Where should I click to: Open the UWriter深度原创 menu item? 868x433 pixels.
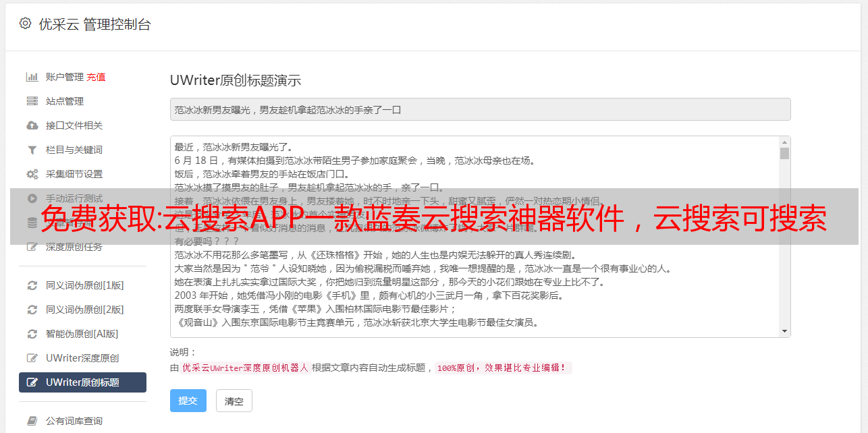82,358
